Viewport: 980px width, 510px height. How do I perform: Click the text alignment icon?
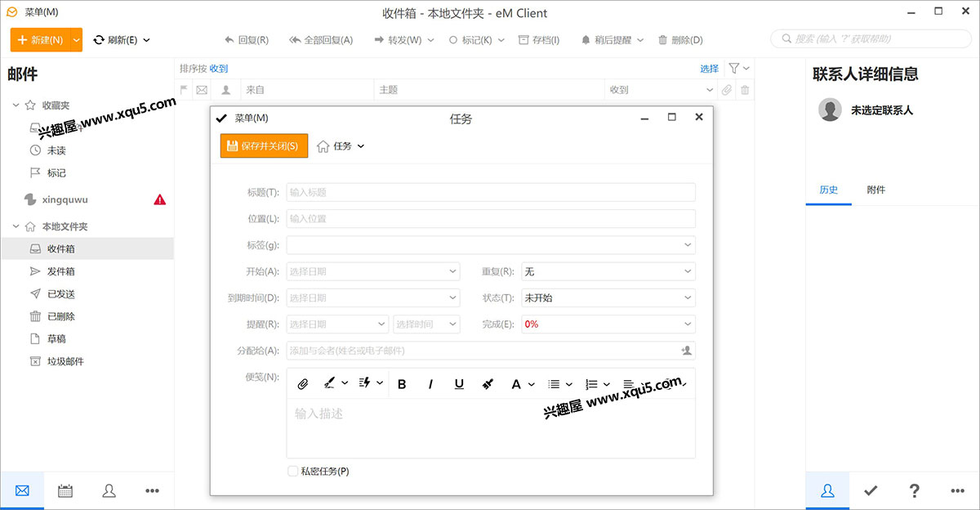[628, 384]
